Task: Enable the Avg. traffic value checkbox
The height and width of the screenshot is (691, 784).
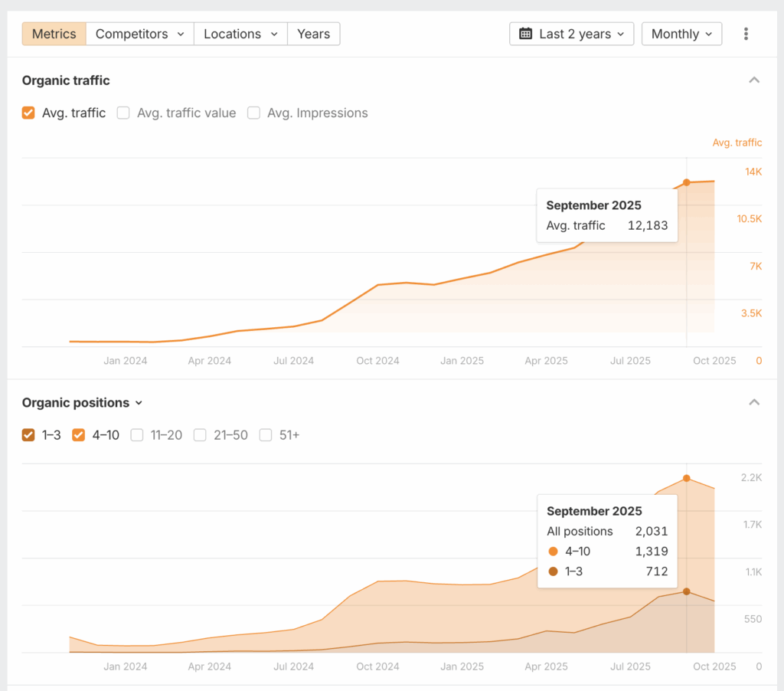Action: coord(123,113)
